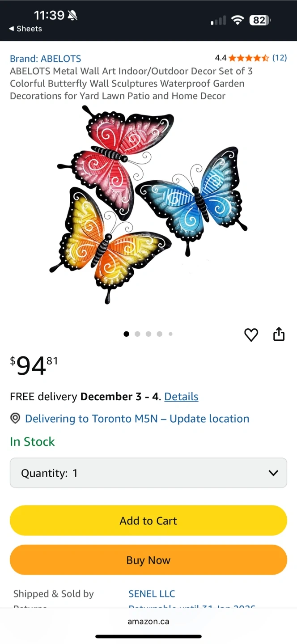Open the Quantity dropdown
The height and width of the screenshot is (644, 297).
tap(148, 473)
